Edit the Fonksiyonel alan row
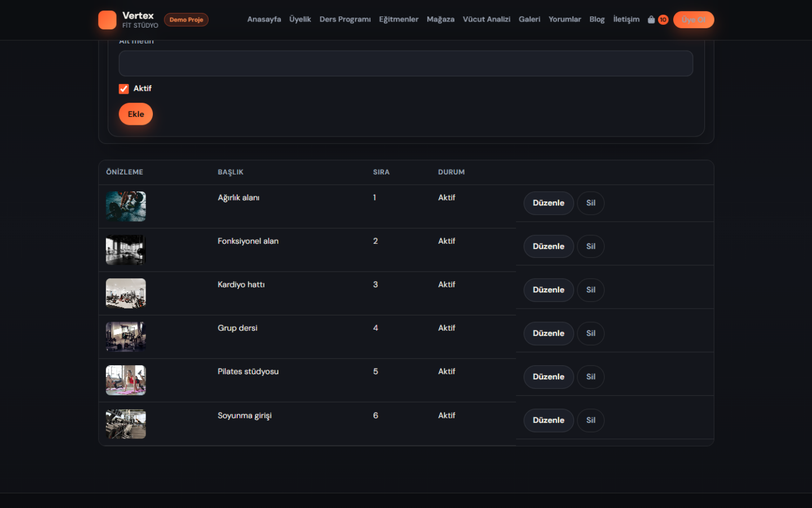The image size is (812, 508). (x=549, y=247)
